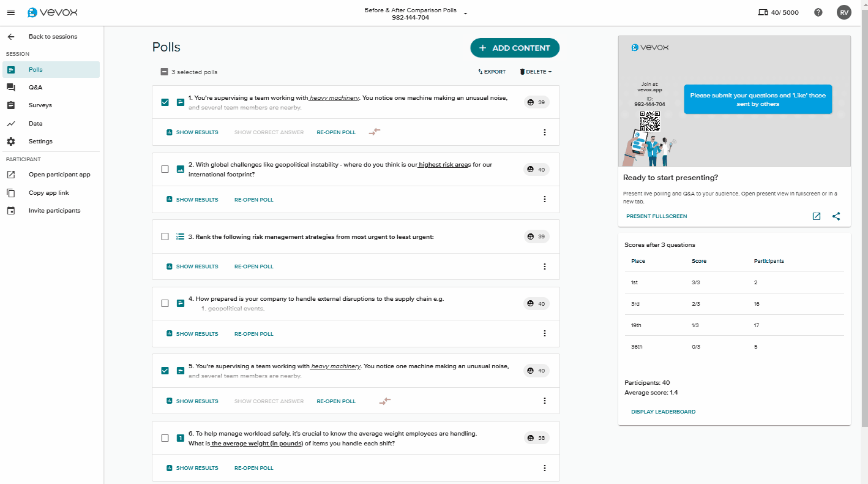Open the three-dot menu for poll 3

(545, 267)
